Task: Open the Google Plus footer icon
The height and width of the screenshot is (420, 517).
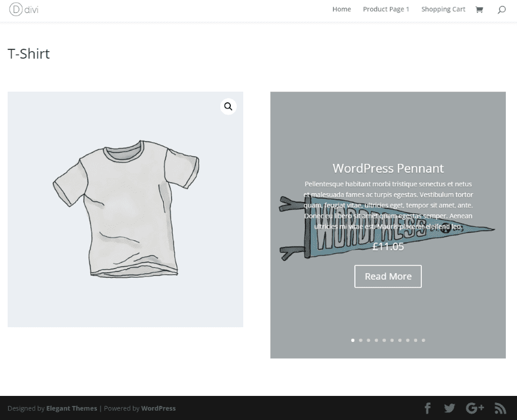Action: pyautogui.click(x=475, y=408)
